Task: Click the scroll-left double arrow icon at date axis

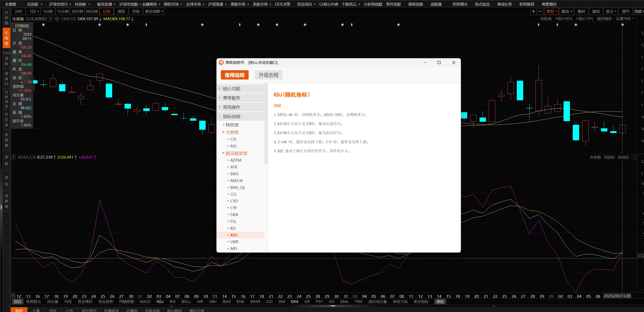Action: pos(13,296)
